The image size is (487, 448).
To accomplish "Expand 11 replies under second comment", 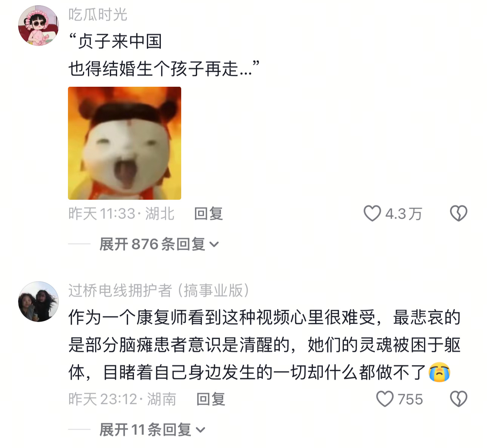I will (152, 430).
